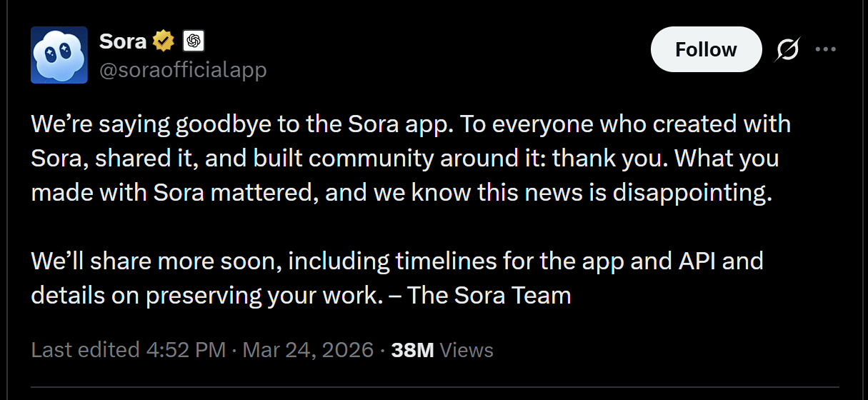Click the Mar 24, 2026 date
Screen dimensions: 868x400
pyautogui.click(x=308, y=350)
